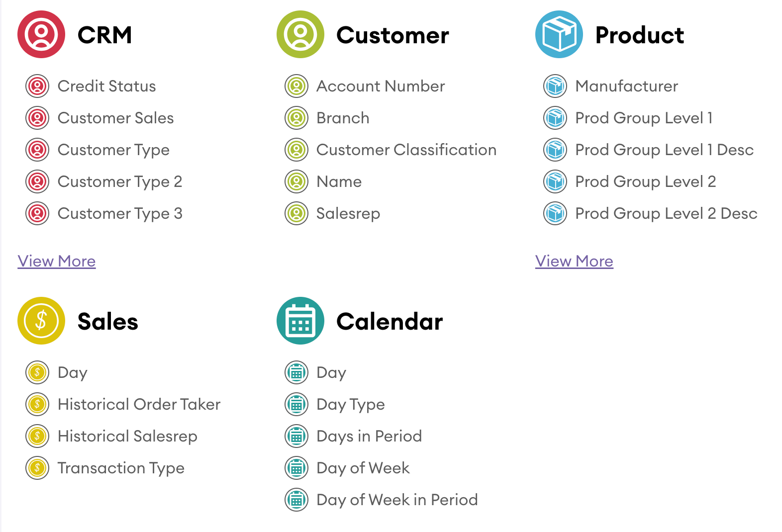Click the small icon beside Credit Status
The width and height of the screenshot is (782, 532).
37,86
